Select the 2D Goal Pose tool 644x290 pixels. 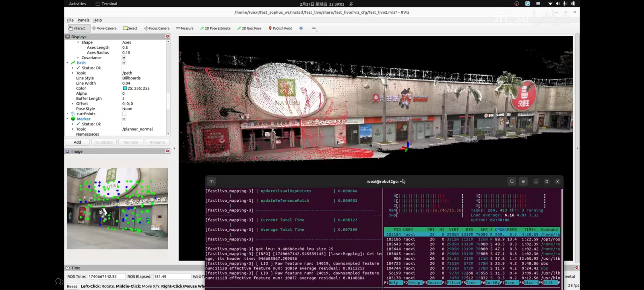(249, 28)
